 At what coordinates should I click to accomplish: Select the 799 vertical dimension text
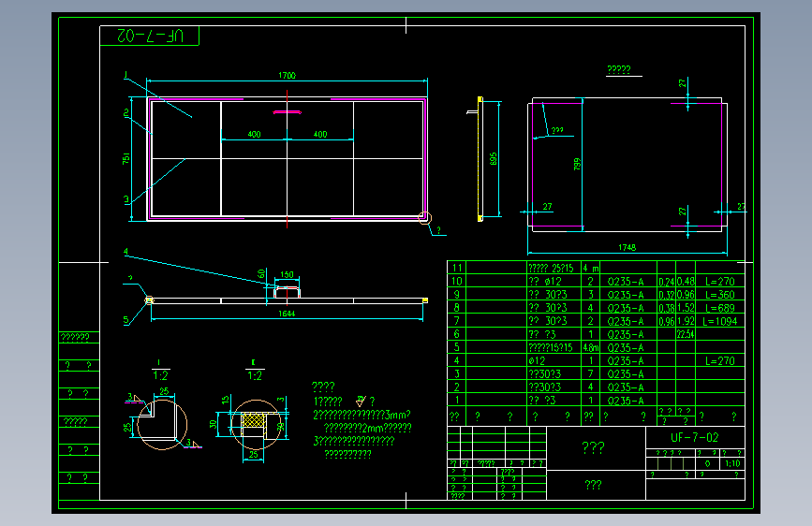pyautogui.click(x=577, y=164)
